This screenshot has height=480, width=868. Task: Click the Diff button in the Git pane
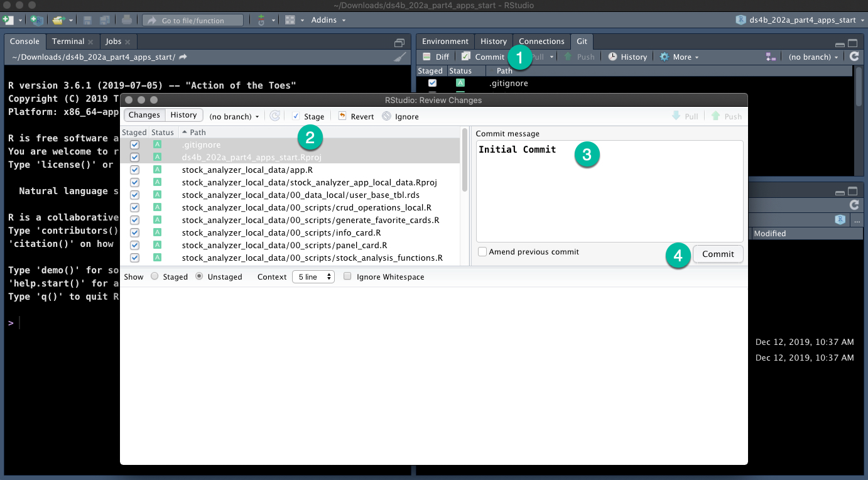[436, 57]
